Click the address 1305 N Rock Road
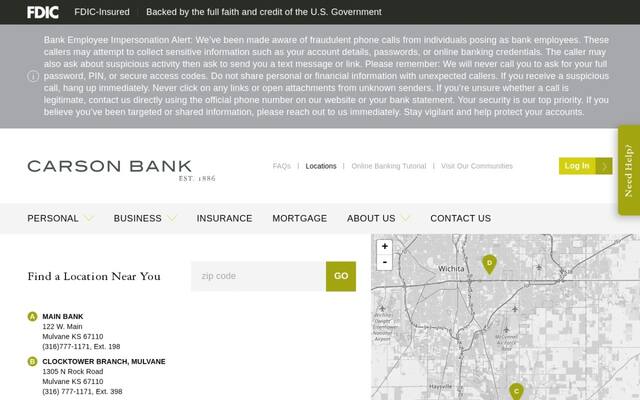640x400 pixels. pyautogui.click(x=73, y=371)
